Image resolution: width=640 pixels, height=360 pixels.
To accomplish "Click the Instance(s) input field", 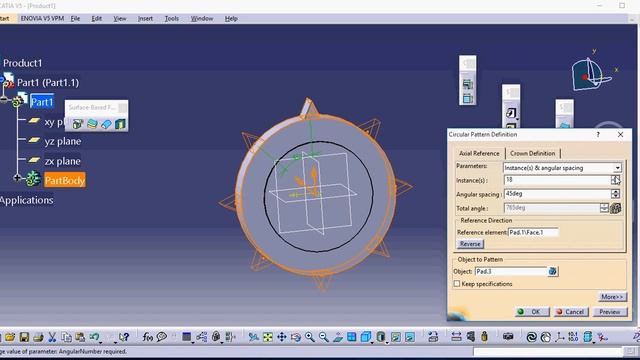I will (557, 180).
